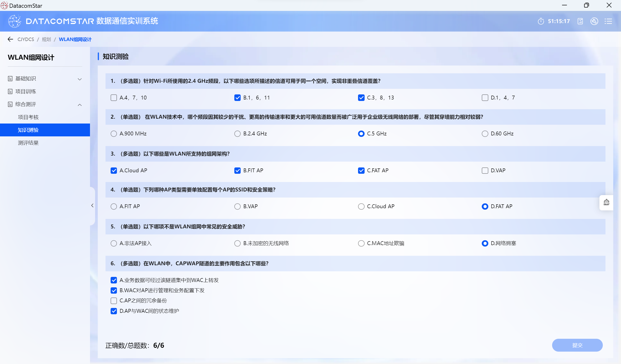This screenshot has height=364, width=621.
Task: Open the notes document icon in header
Action: click(580, 21)
